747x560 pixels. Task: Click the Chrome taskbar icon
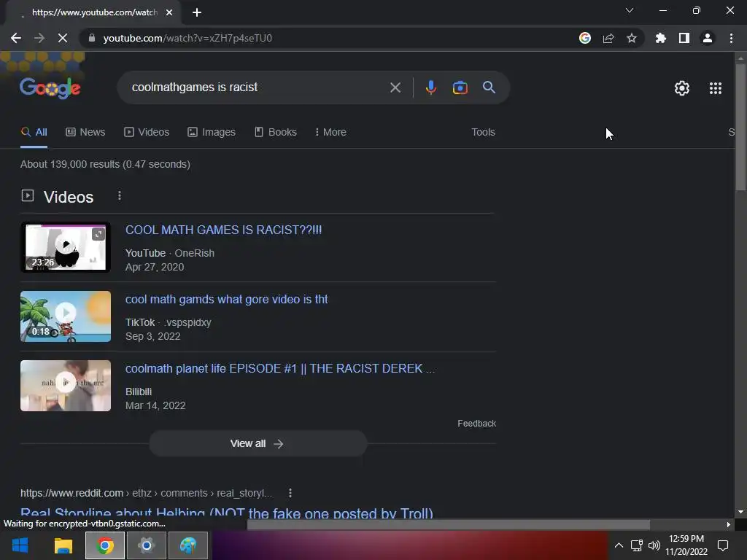coord(105,545)
